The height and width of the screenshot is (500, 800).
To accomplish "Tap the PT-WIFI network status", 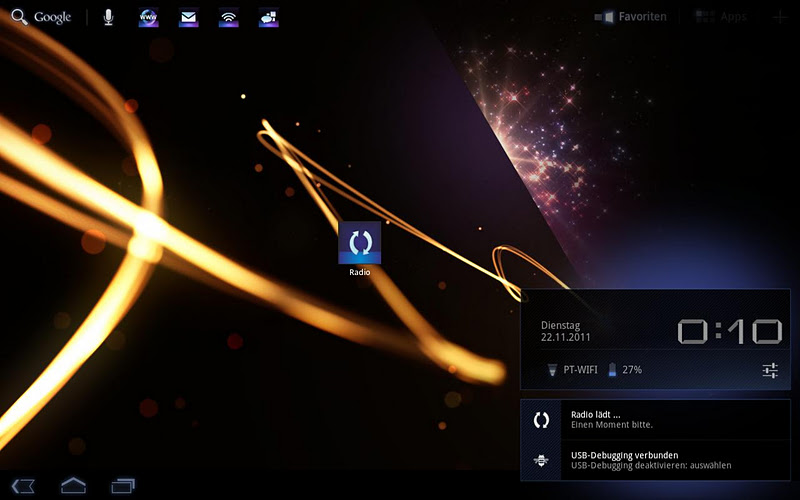I will click(x=580, y=370).
